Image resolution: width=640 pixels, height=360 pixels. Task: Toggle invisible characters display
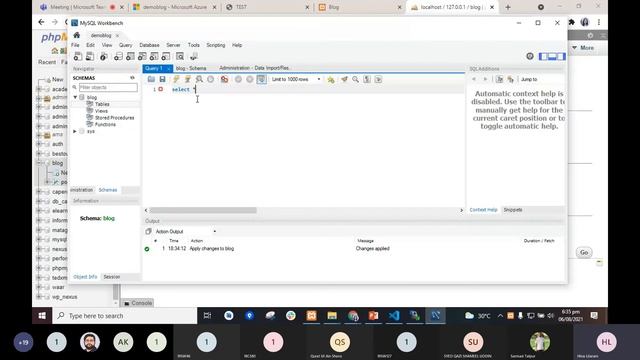point(367,79)
